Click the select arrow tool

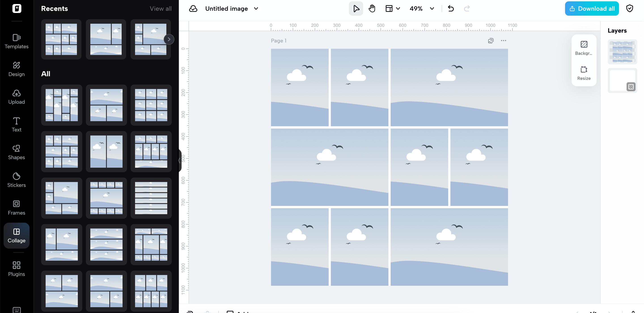tap(356, 8)
